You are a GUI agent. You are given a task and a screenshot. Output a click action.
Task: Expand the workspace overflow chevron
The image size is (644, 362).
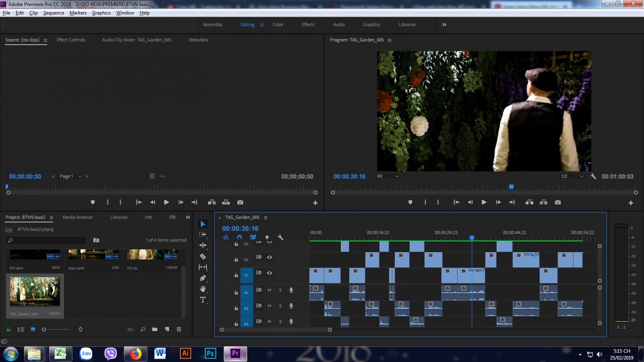[444, 24]
